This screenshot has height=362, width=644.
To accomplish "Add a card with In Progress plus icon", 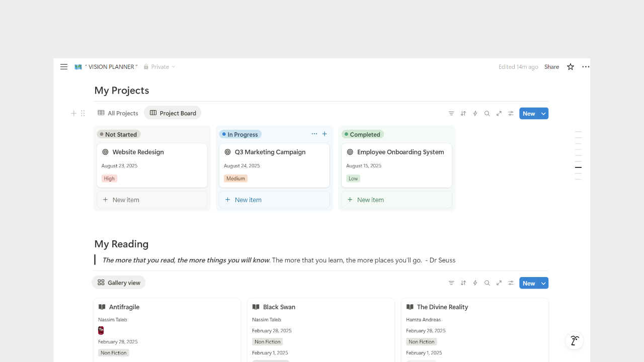I will [325, 134].
